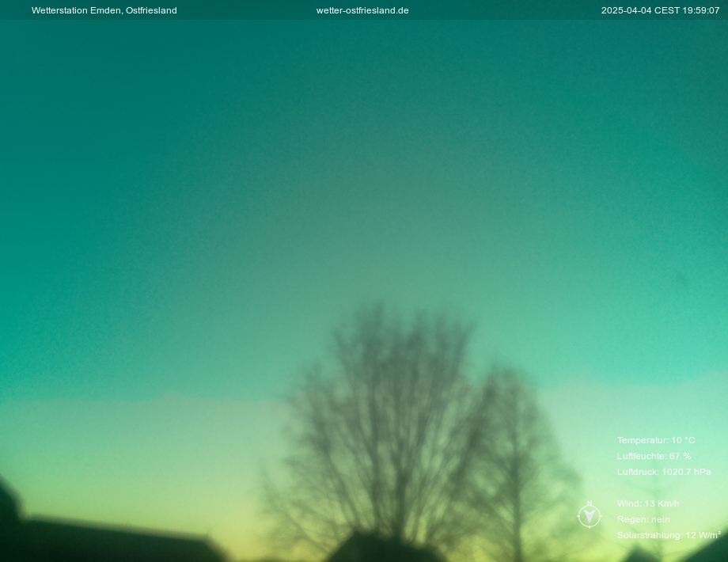Click the wind direction compass icon

pyautogui.click(x=590, y=515)
